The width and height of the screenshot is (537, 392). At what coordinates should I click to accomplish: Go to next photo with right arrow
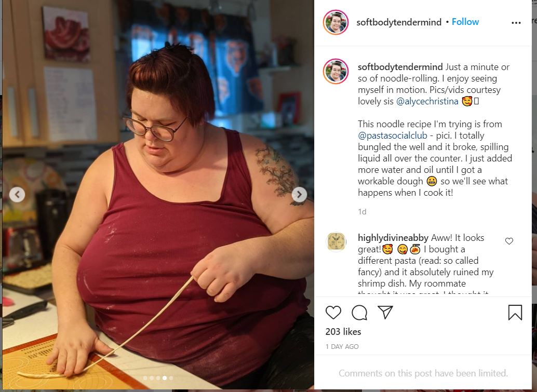click(299, 195)
